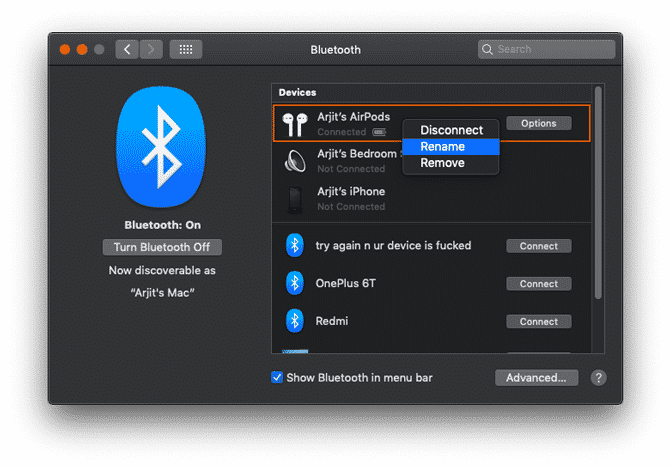The width and height of the screenshot is (670, 467).
Task: Close the Bluetooth preferences window
Action: pos(65,50)
